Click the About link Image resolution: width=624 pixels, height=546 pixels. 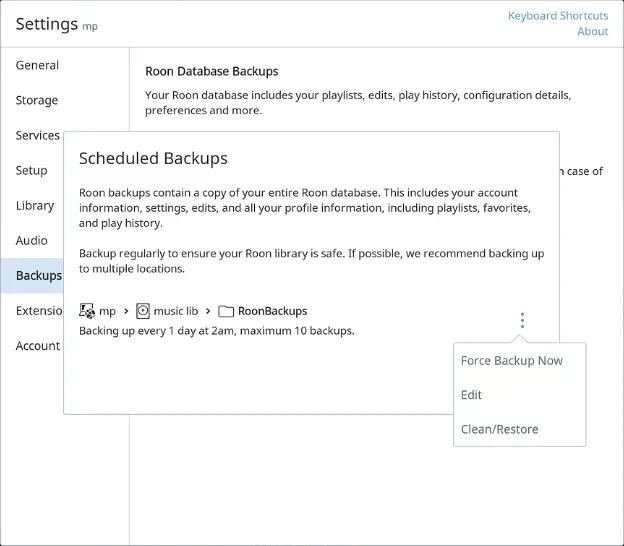click(x=593, y=31)
